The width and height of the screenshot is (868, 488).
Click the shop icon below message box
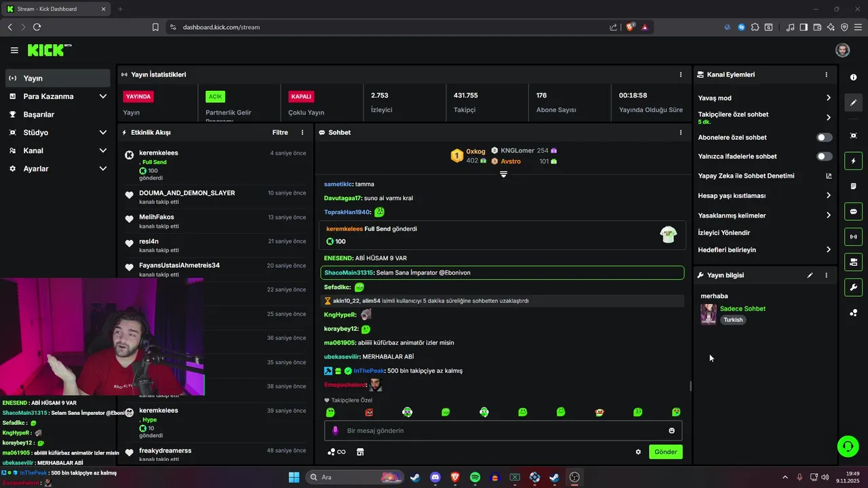(x=360, y=452)
